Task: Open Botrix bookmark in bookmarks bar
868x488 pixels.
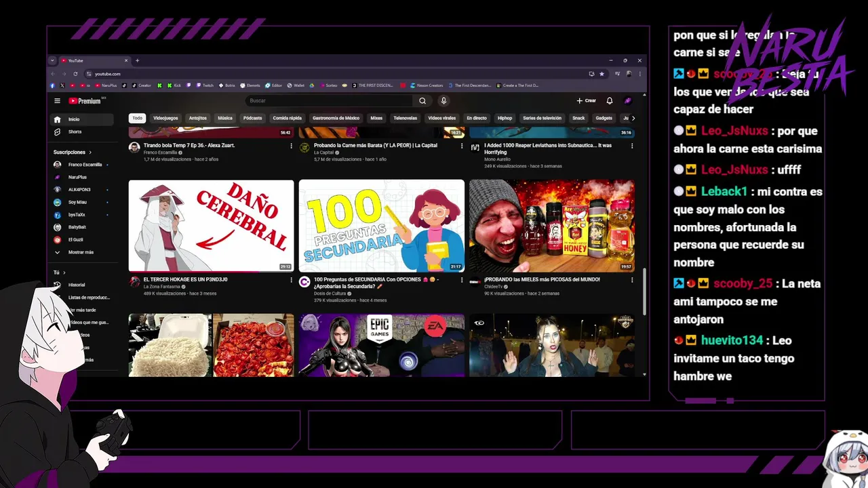Action: tap(227, 85)
